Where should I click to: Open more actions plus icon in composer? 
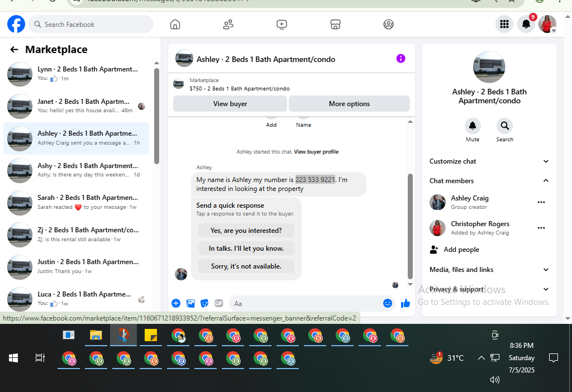(176, 303)
